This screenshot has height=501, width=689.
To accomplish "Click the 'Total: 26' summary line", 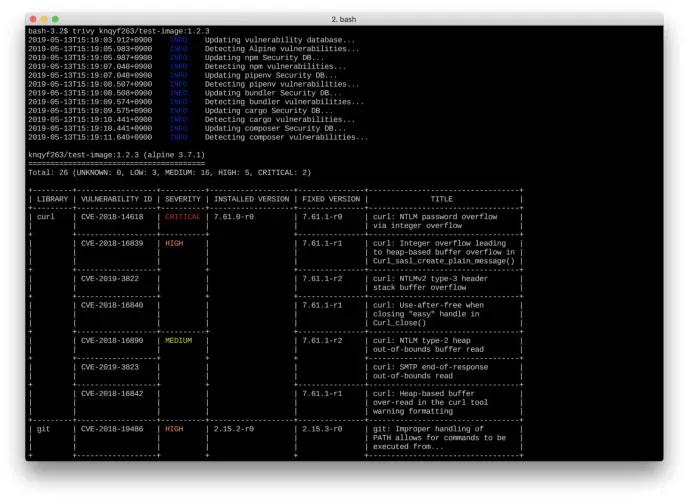I will tap(169, 172).
